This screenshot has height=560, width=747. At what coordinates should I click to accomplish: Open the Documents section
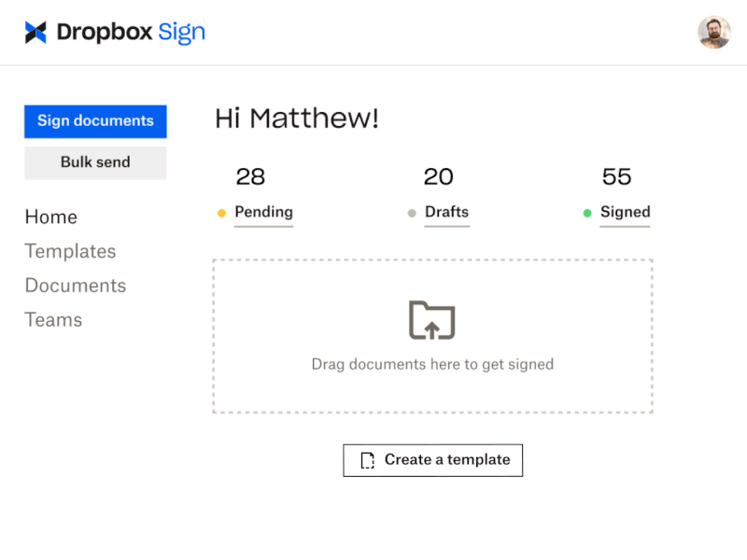pyautogui.click(x=75, y=286)
